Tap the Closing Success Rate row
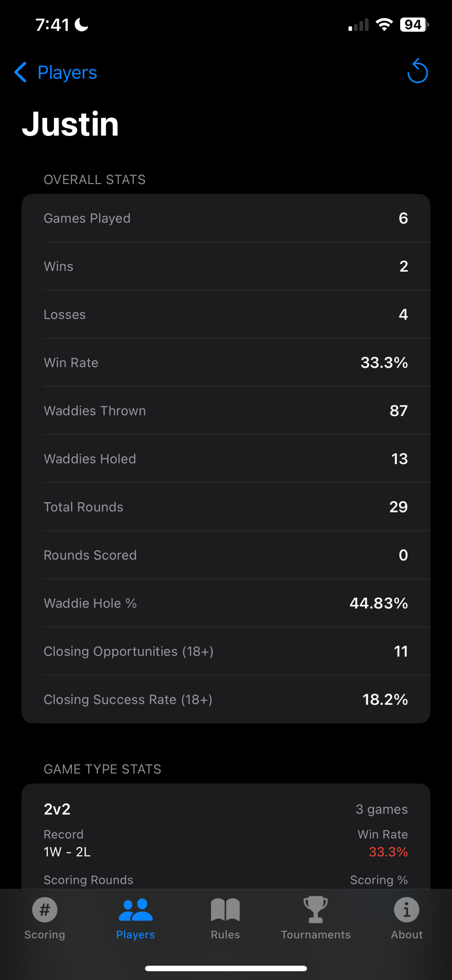 (226, 699)
